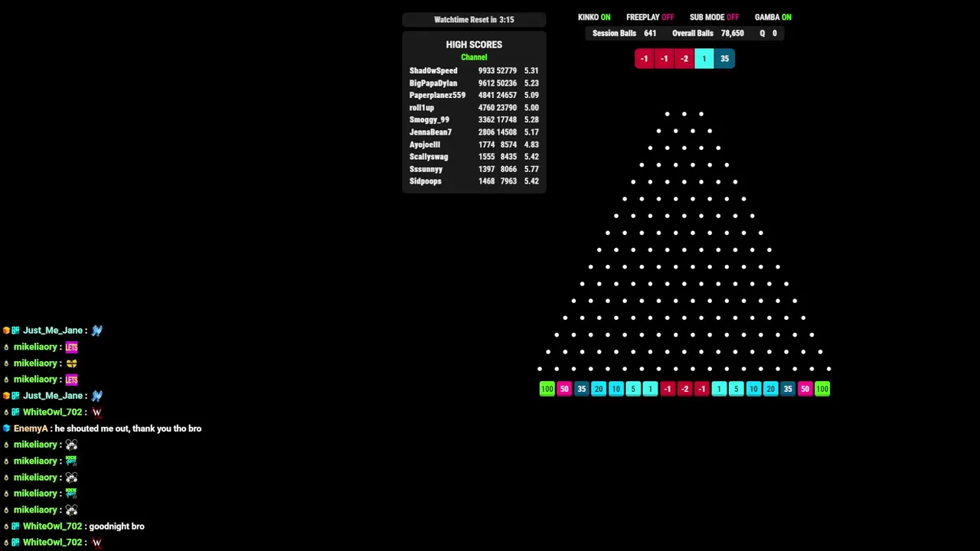Select the 35 tile in the recent results strip
Viewport: 980px width, 551px height.
[x=724, y=59]
